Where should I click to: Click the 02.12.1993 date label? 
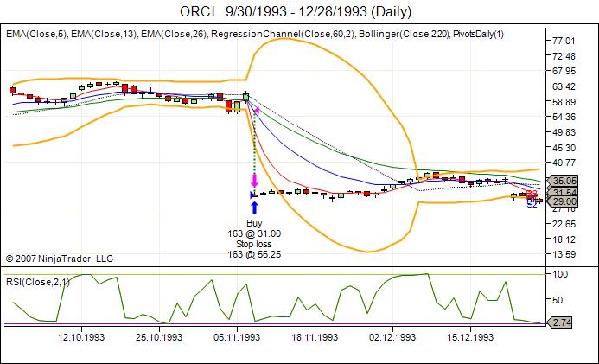coord(392,338)
